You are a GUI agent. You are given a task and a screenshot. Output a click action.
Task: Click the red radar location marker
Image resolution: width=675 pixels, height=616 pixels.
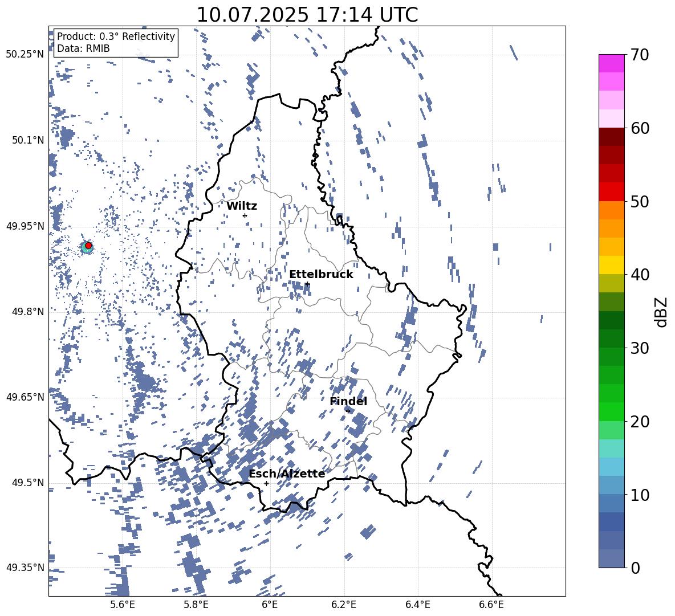pos(88,246)
